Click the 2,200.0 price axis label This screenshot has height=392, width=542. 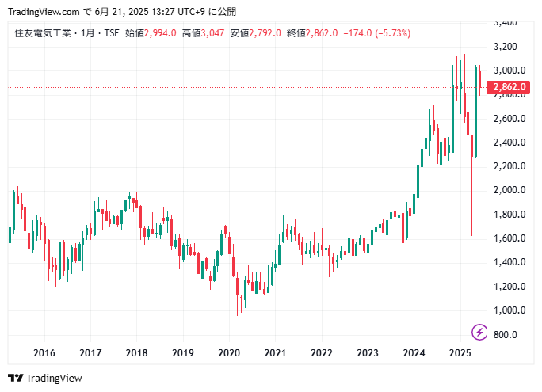pyautogui.click(x=510, y=166)
